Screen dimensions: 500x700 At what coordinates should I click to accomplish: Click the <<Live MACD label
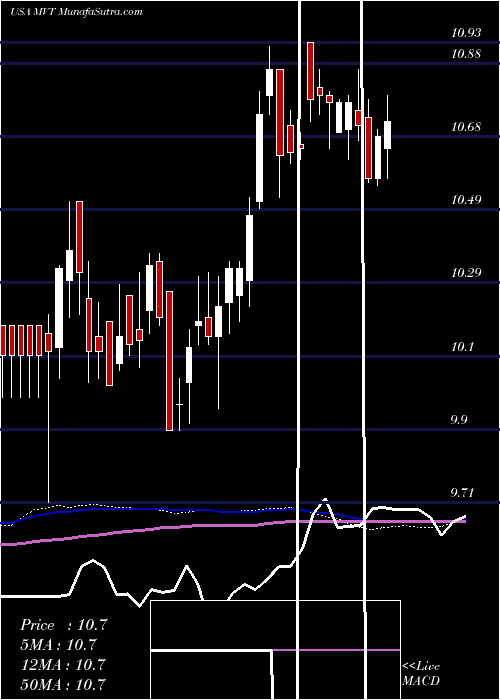click(x=421, y=674)
